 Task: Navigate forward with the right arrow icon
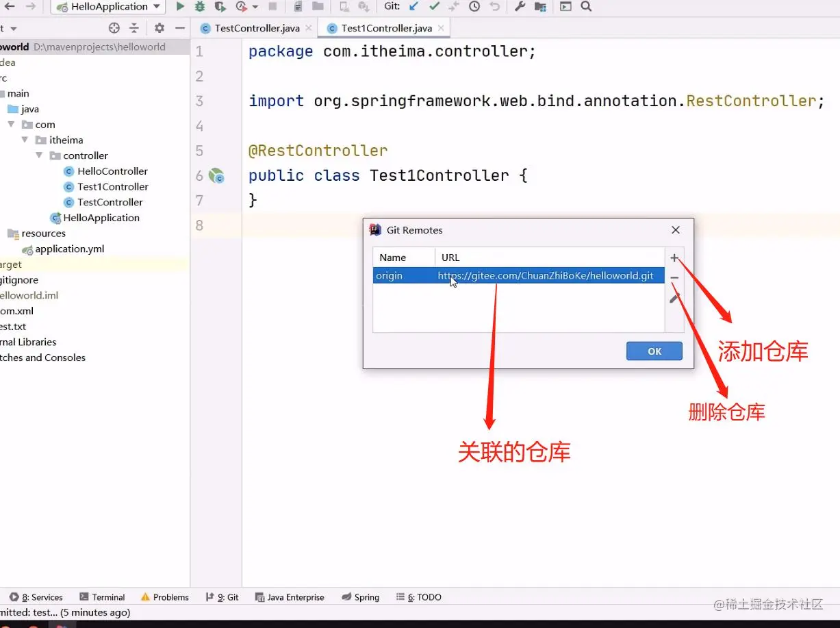[x=31, y=6]
